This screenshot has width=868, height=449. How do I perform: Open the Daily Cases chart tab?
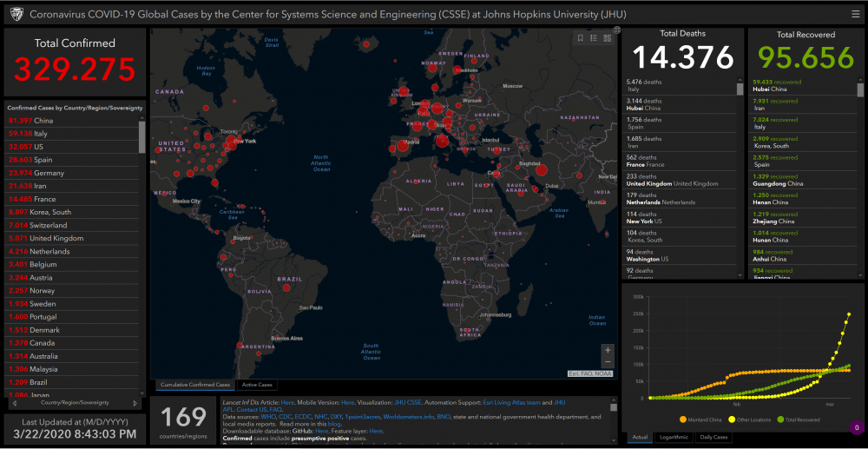[713, 437]
